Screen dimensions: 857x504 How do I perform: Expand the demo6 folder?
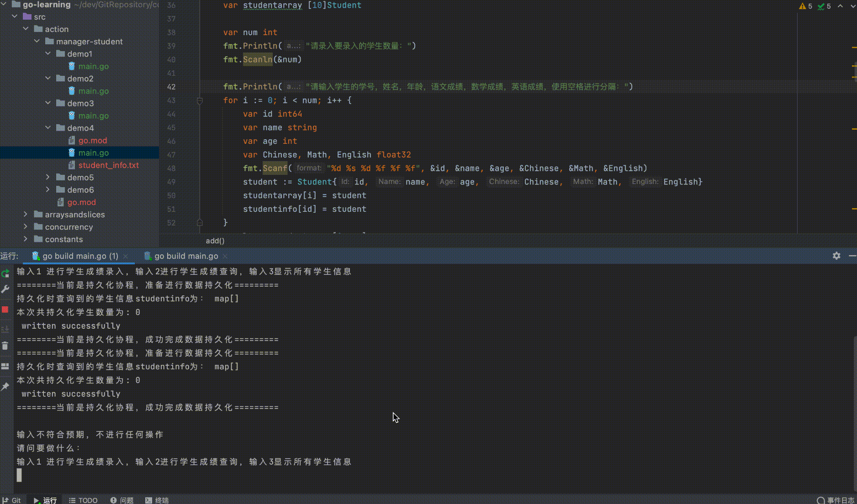[x=48, y=189]
